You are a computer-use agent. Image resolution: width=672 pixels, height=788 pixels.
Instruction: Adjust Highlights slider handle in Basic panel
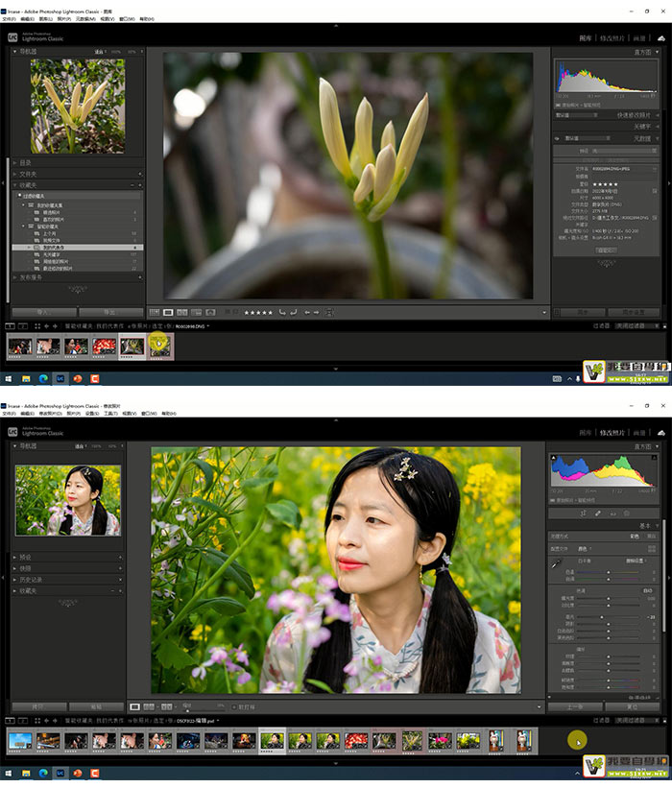[602, 616]
